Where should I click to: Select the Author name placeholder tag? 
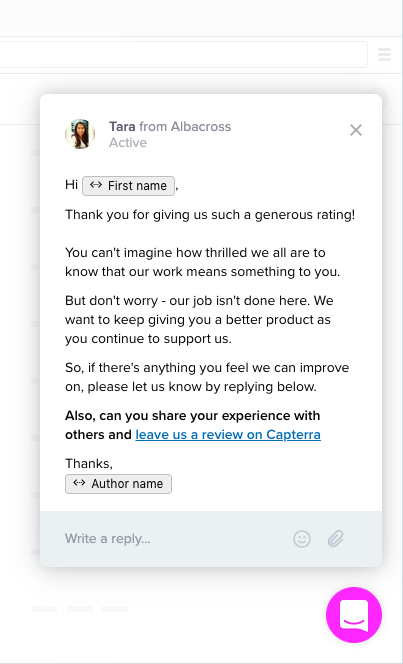(x=119, y=484)
